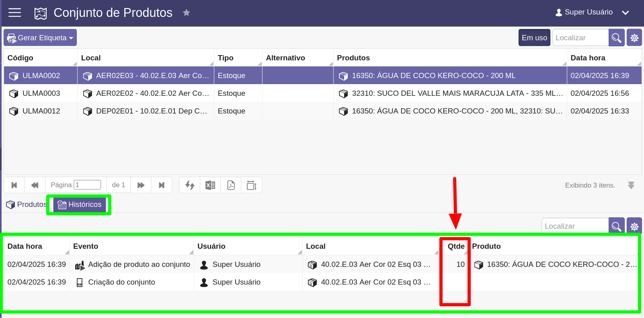
Task: Sort by the Produtos column header
Action: click(x=450, y=58)
